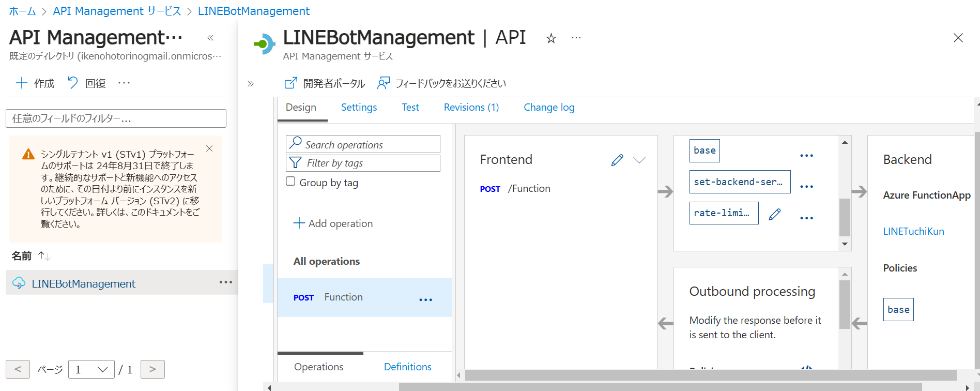The height and width of the screenshot is (391, 980).
Task: Click フィードバックをお送りください feedback button
Action: pyautogui.click(x=441, y=83)
